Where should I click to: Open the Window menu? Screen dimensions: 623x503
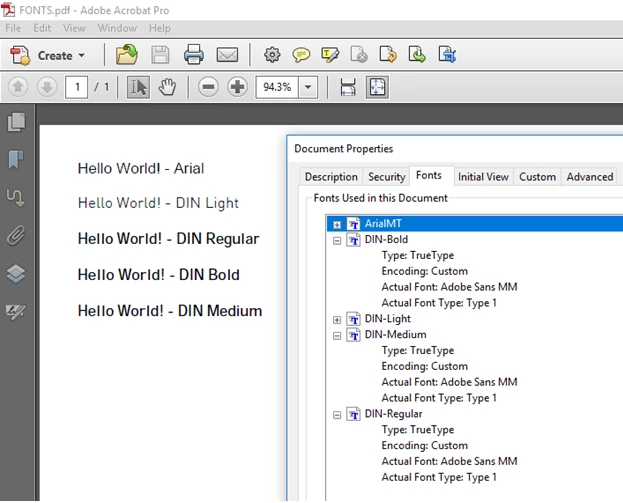(x=117, y=28)
